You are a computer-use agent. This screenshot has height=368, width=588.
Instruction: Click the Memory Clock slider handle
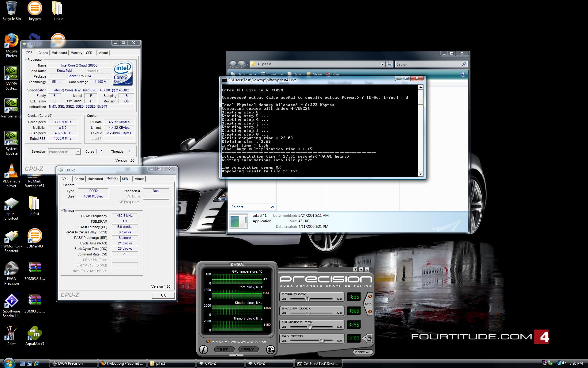coord(310,327)
